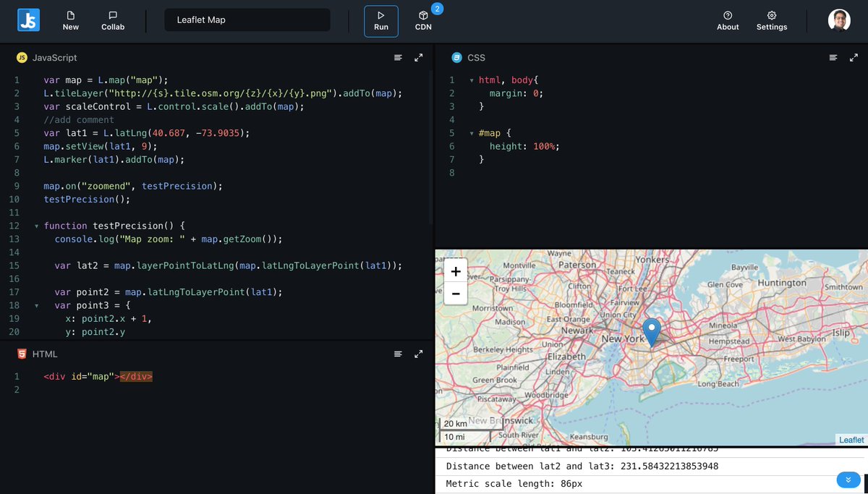
Task: Edit the Leaflet Map title field
Action: 247,20
